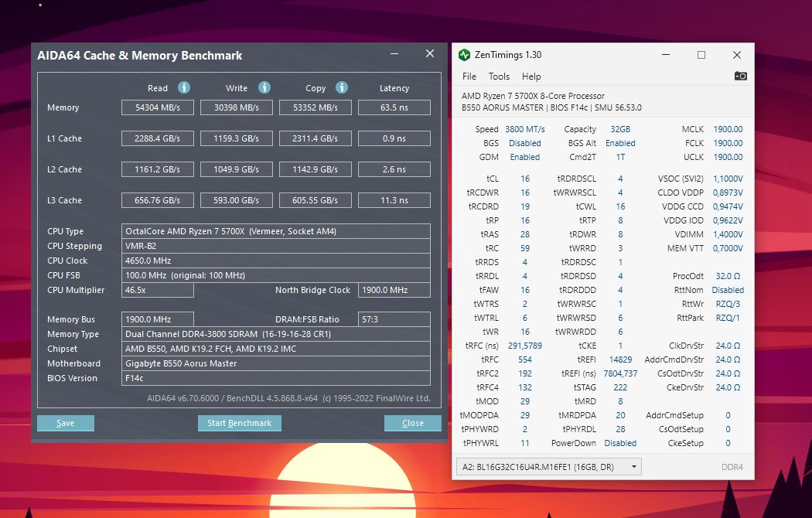Screen dimensions: 812x518
Task: Click the Memory read result 54304 MB/s
Action: [x=157, y=107]
